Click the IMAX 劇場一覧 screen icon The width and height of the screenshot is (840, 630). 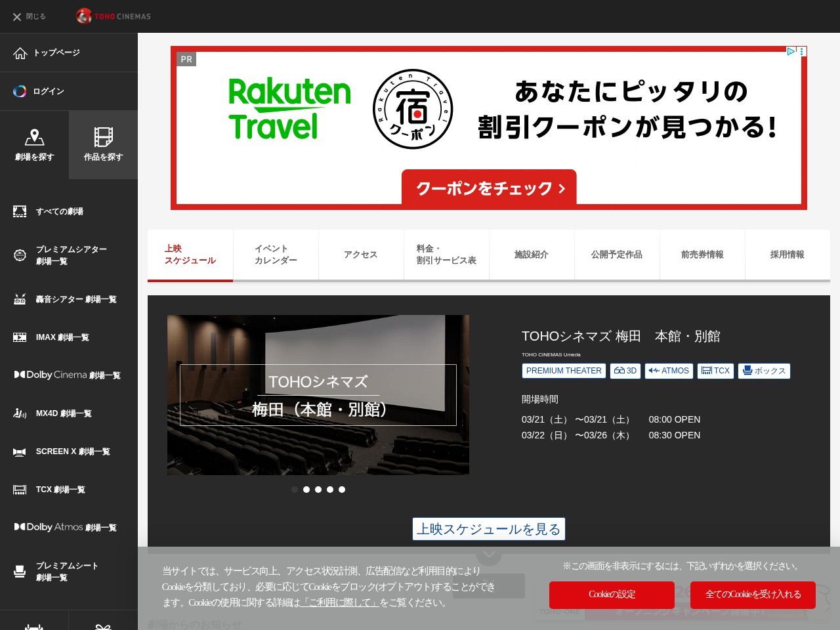pos(20,337)
